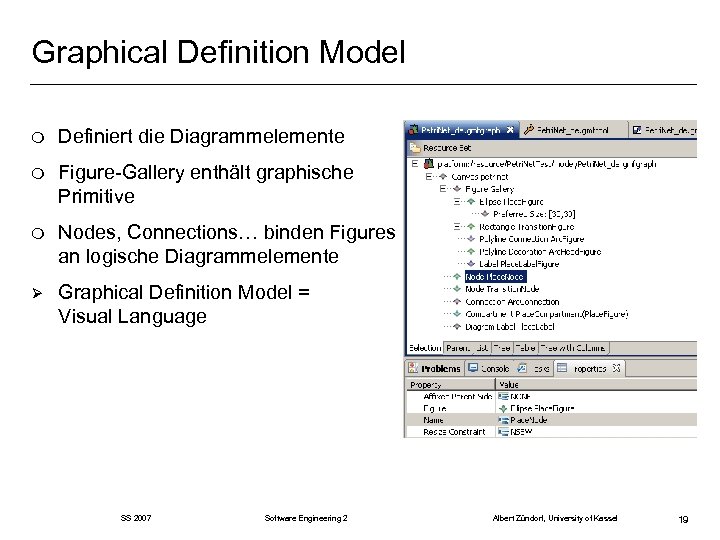Click the Tasks view icon
The height and width of the screenshot is (540, 720).
coord(522,368)
